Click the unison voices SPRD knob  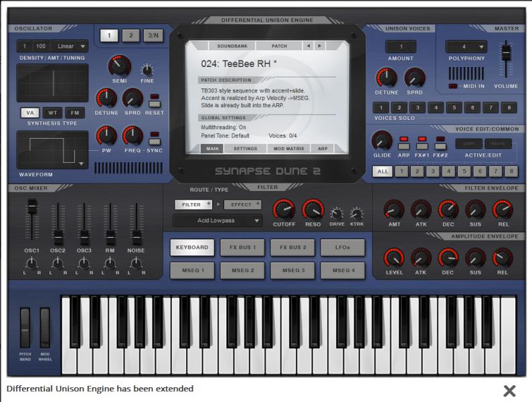[415, 78]
